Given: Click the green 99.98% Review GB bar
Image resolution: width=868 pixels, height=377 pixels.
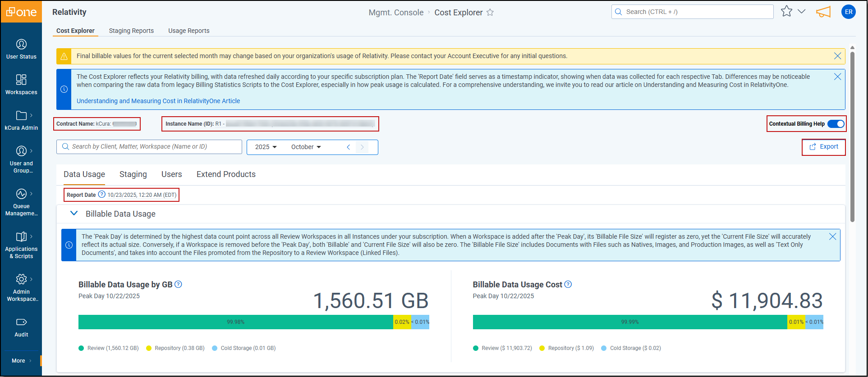Looking at the screenshot, I should point(236,322).
